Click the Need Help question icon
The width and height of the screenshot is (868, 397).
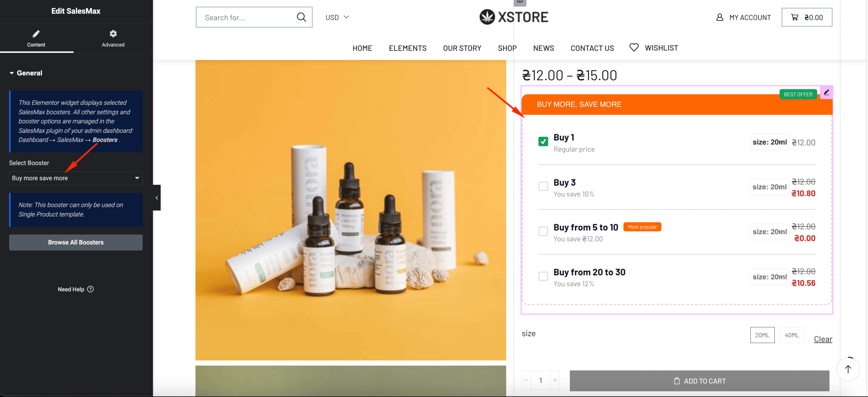point(90,289)
